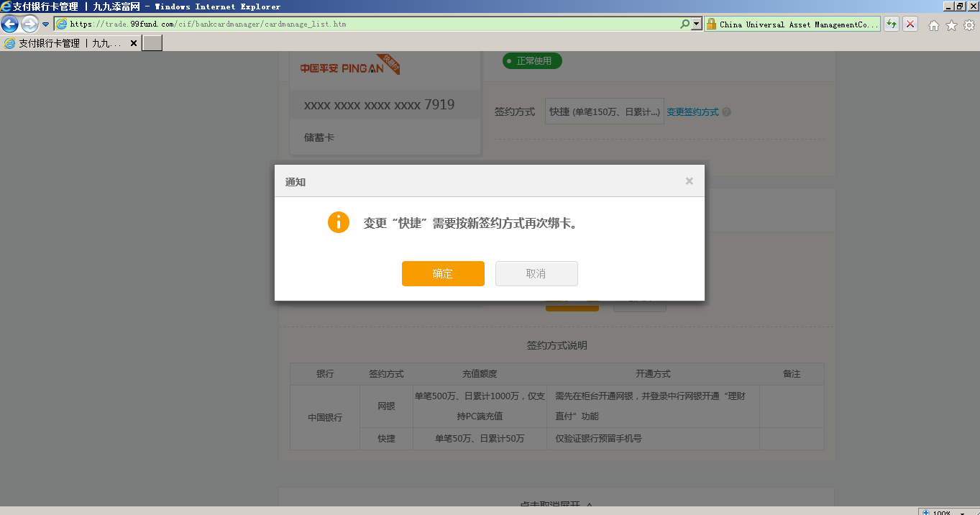Click the orange 确定 button in dialog
This screenshot has width=980, height=515.
coord(443,273)
